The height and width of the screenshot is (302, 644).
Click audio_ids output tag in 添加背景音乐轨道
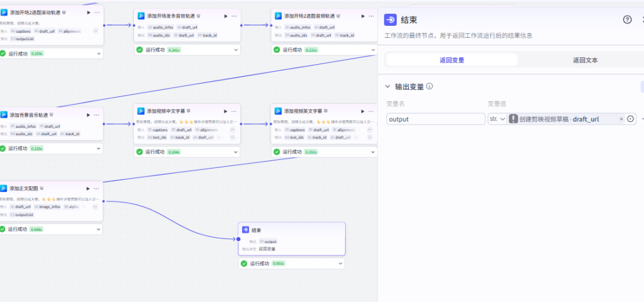21,133
